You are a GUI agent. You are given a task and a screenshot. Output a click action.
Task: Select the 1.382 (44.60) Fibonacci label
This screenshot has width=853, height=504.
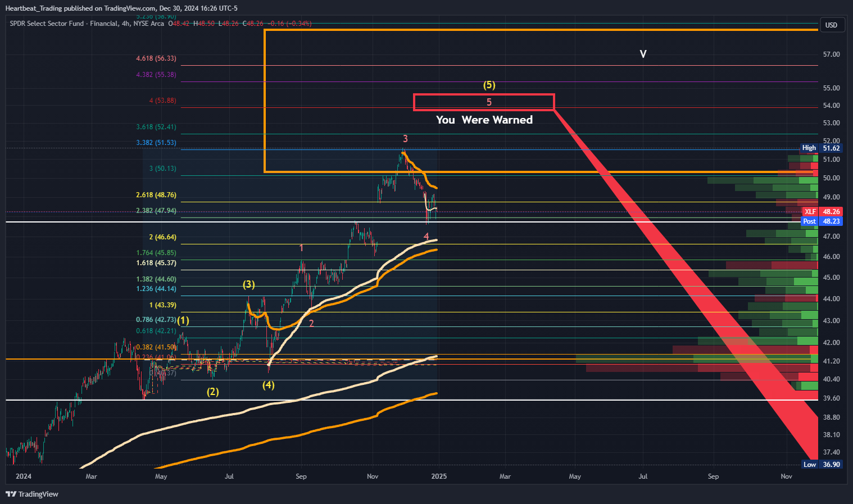click(x=156, y=279)
